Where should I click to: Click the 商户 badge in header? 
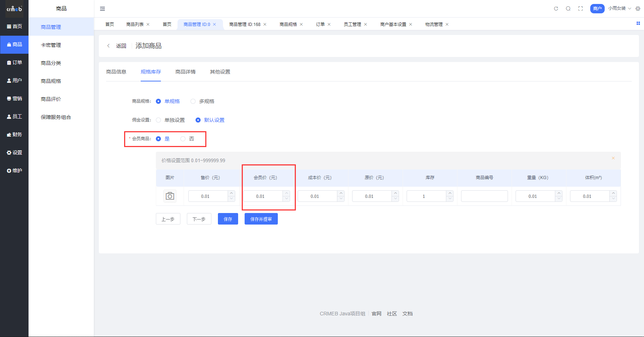point(597,8)
